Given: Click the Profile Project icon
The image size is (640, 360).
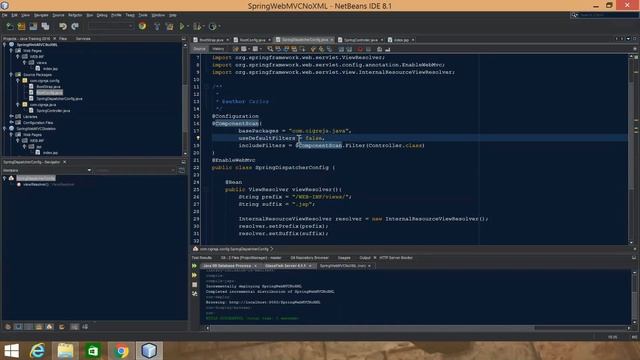Looking at the screenshot, I should (x=212, y=27).
